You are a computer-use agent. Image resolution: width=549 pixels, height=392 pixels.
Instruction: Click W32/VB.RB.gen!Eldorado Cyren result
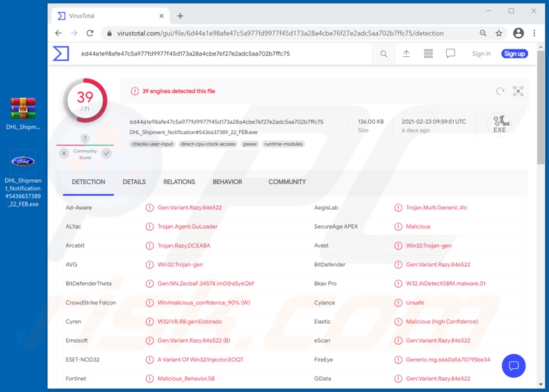tap(190, 322)
